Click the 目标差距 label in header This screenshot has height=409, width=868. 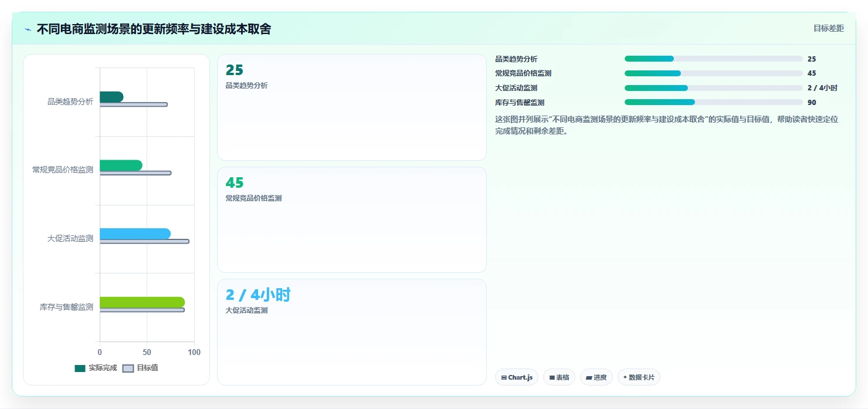click(x=828, y=28)
